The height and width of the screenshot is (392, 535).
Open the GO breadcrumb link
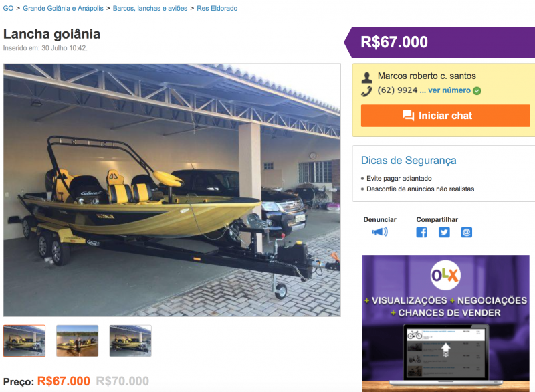[8, 8]
